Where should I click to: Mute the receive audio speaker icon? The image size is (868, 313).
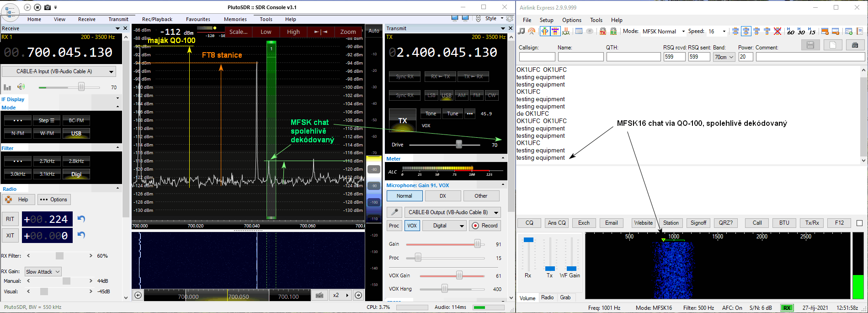pos(21,87)
